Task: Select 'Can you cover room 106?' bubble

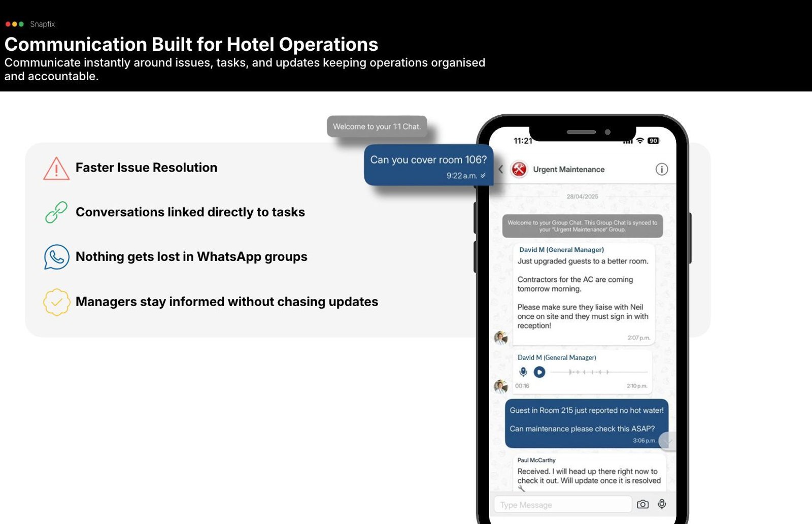Action: pos(428,165)
